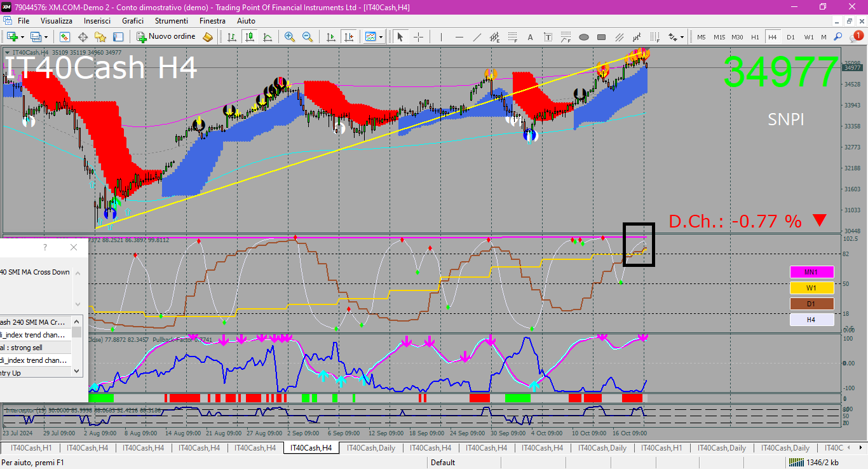The width and height of the screenshot is (868, 469).
Task: Open MetaEditor yellow book icon
Action: click(x=208, y=37)
